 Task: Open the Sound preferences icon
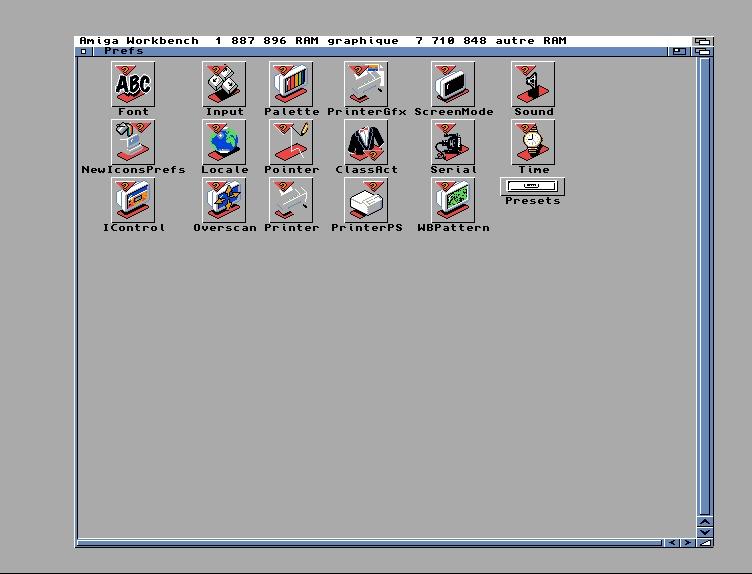(533, 84)
